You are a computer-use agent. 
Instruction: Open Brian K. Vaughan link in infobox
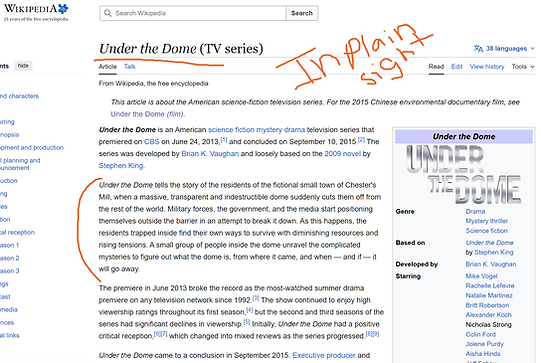491,264
